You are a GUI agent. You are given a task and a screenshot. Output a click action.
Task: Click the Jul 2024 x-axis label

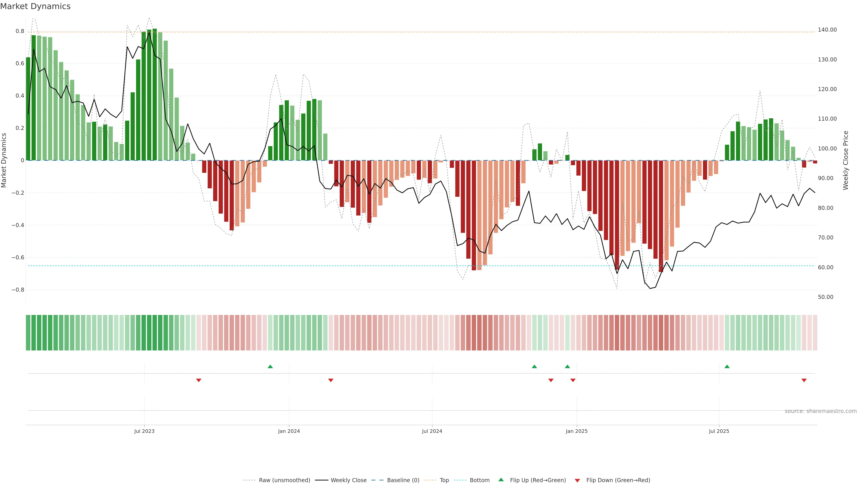click(432, 431)
